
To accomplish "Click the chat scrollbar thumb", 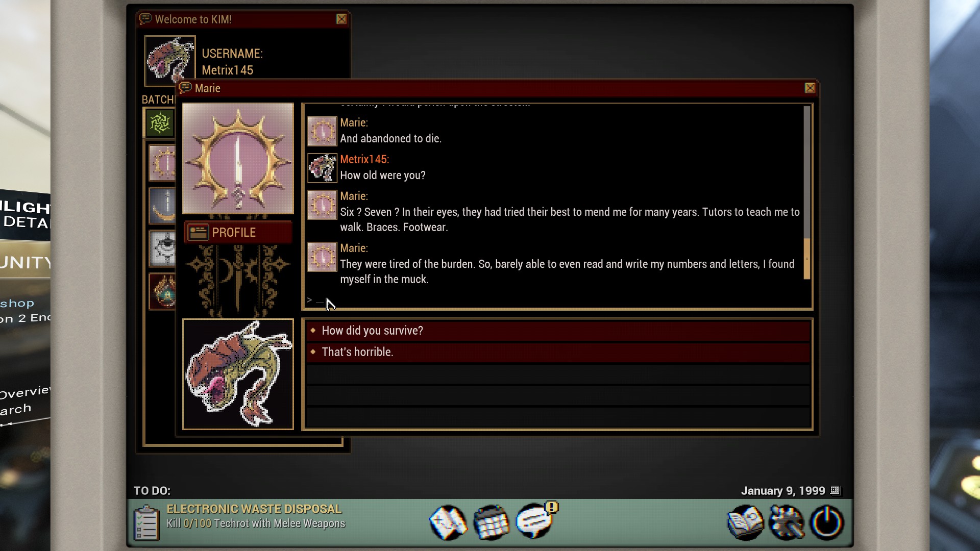I will coord(807,259).
